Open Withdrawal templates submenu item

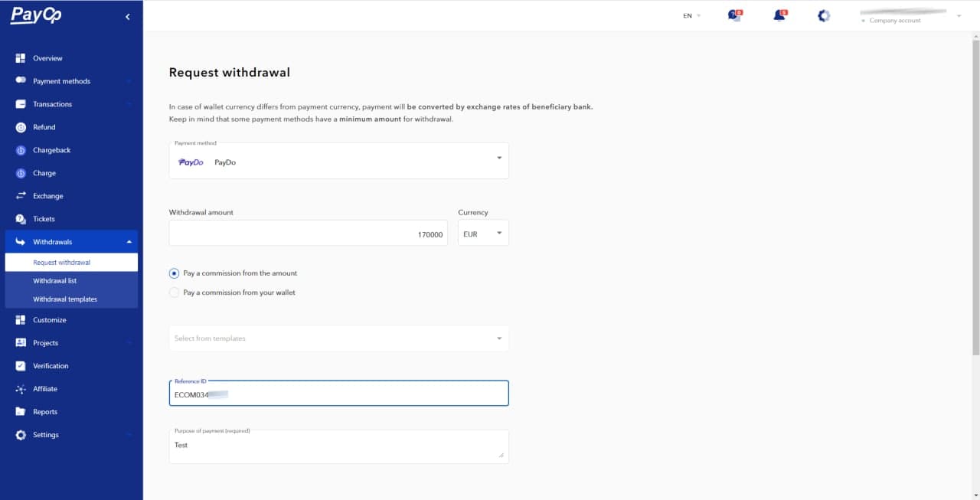[x=65, y=299]
